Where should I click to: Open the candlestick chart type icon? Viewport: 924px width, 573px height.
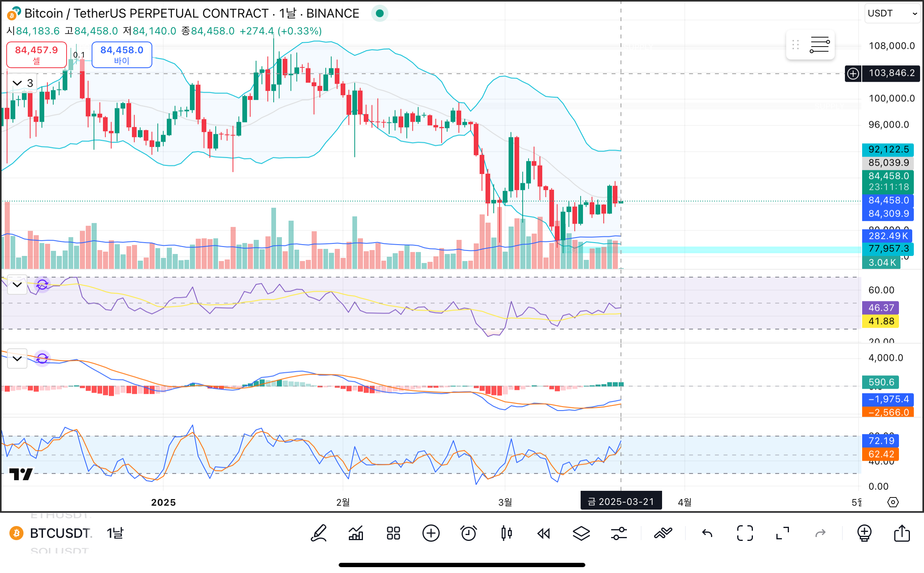pos(506,533)
